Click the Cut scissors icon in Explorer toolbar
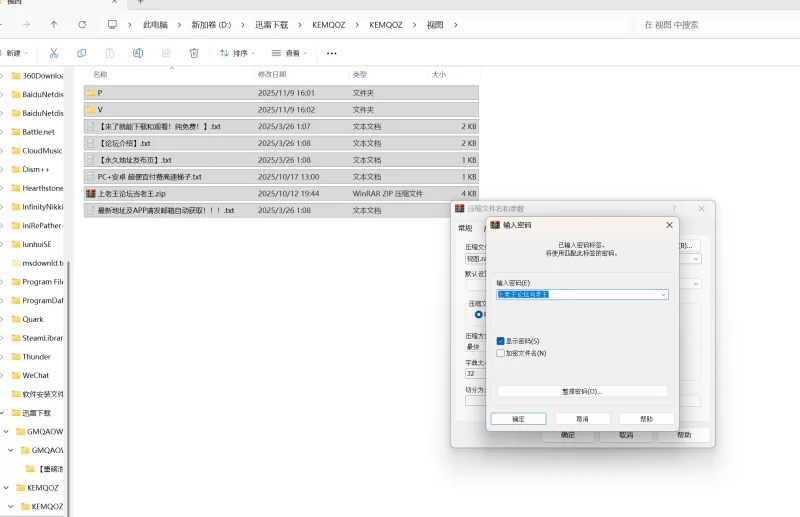This screenshot has height=517, width=800. click(54, 53)
